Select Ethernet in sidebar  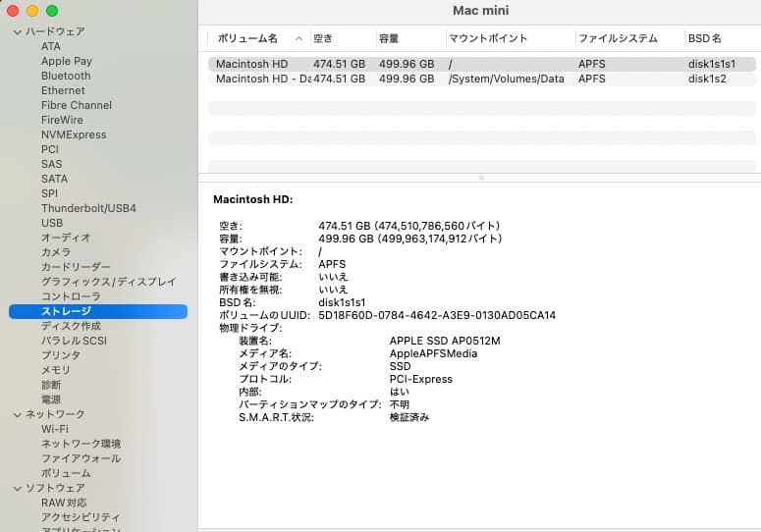63,90
